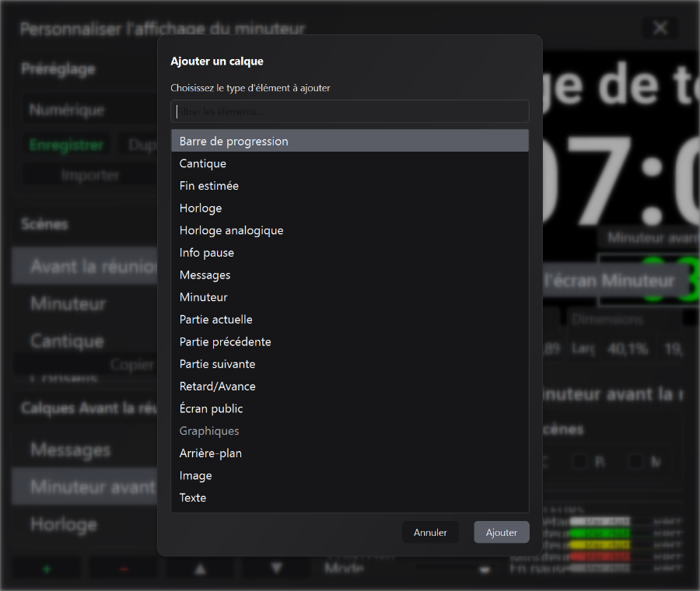Select Barre de progression in the list
The height and width of the screenshot is (591, 700).
349,141
